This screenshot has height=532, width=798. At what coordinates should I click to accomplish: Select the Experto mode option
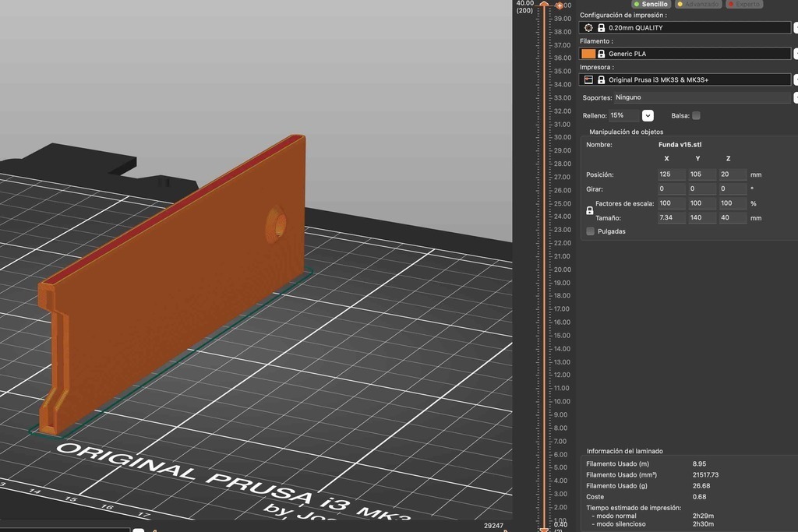pyautogui.click(x=743, y=4)
